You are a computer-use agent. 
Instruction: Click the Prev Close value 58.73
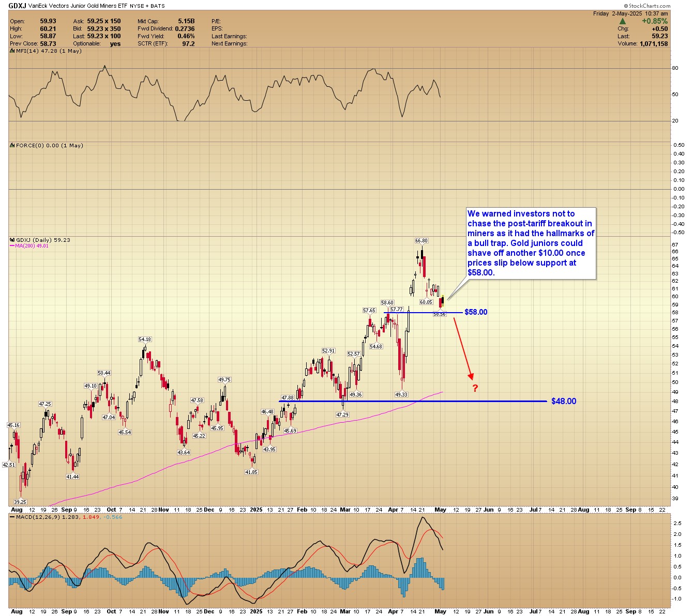tap(48, 44)
